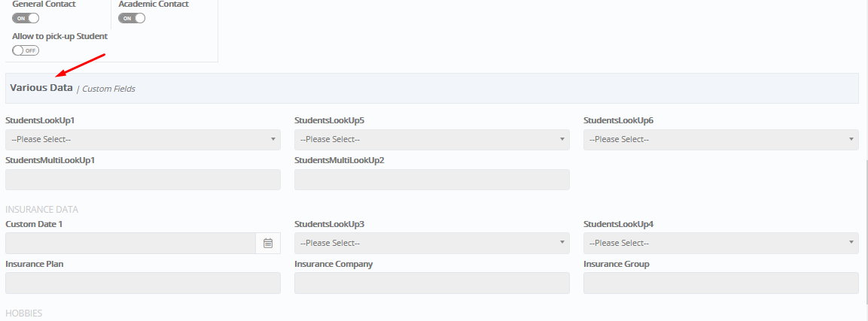
Task: Expand the StudentsLookUp5 select list
Action: click(432, 140)
